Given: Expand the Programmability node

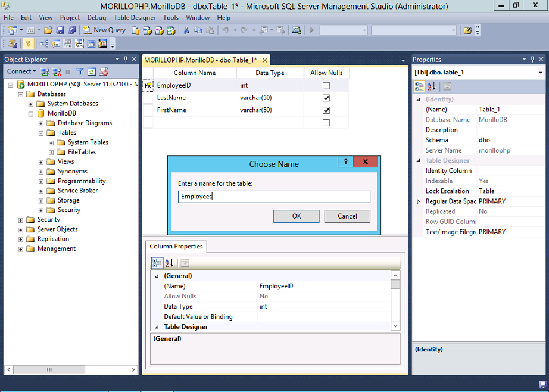Looking at the screenshot, I should pos(41,182).
